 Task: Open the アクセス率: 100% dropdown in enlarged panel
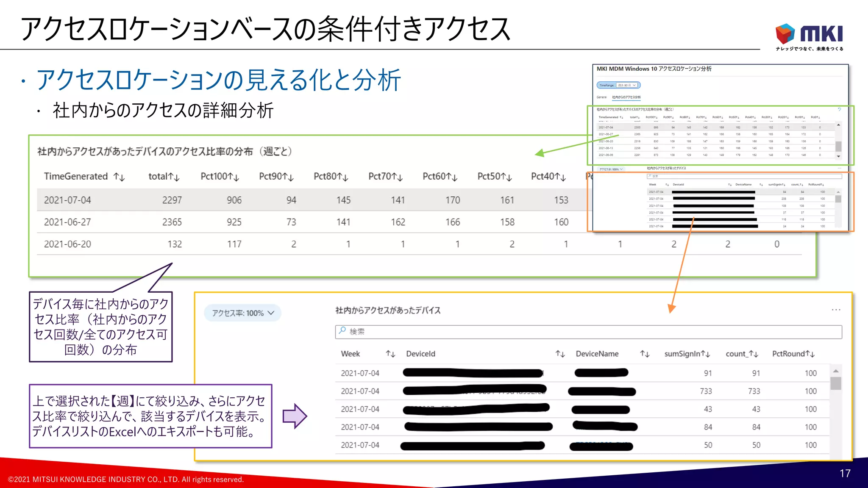point(243,313)
